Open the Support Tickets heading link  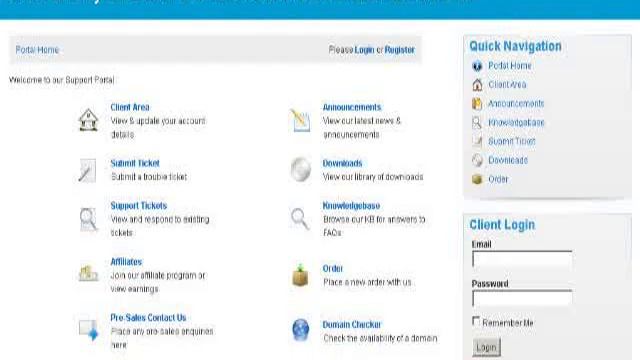[139, 206]
